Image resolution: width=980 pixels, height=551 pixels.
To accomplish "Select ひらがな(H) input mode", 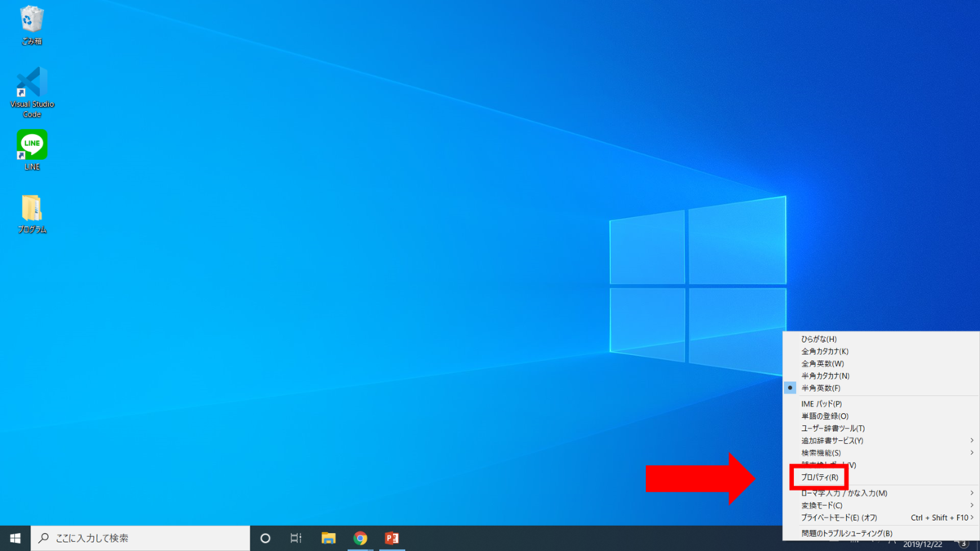I will pyautogui.click(x=881, y=339).
